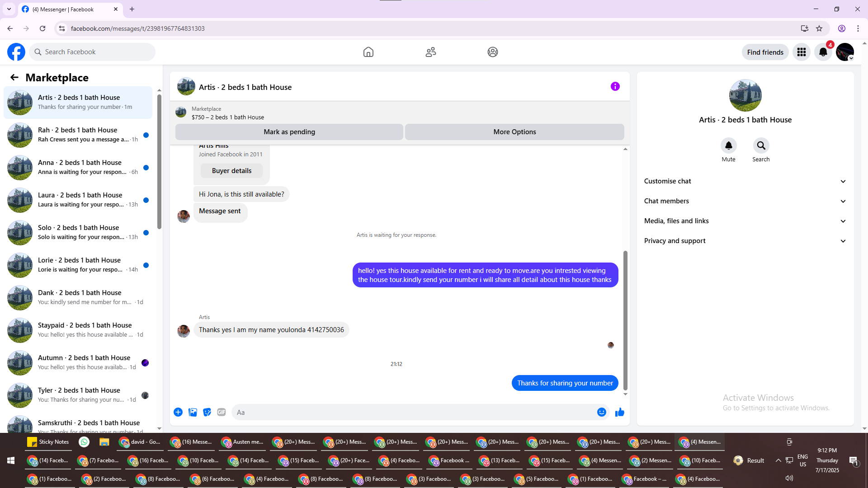Open the Windows notification center
Image resolution: width=868 pixels, height=488 pixels.
(x=854, y=460)
